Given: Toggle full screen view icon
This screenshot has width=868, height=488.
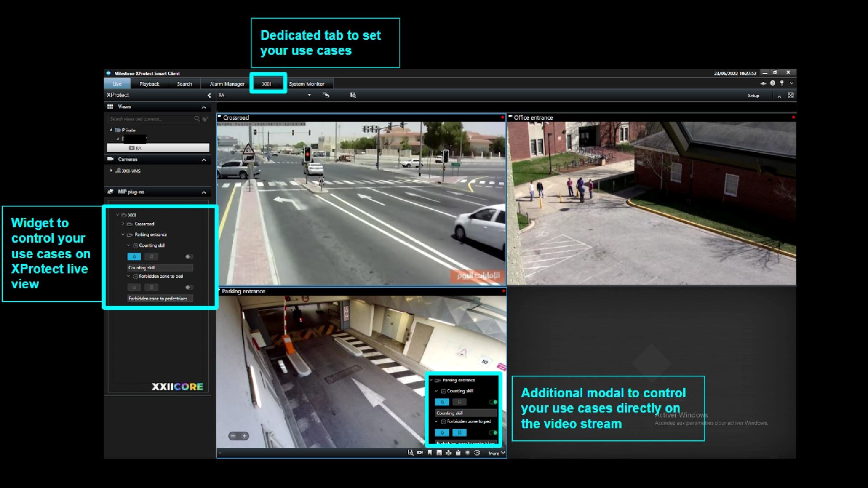Looking at the screenshot, I should pos(791,95).
